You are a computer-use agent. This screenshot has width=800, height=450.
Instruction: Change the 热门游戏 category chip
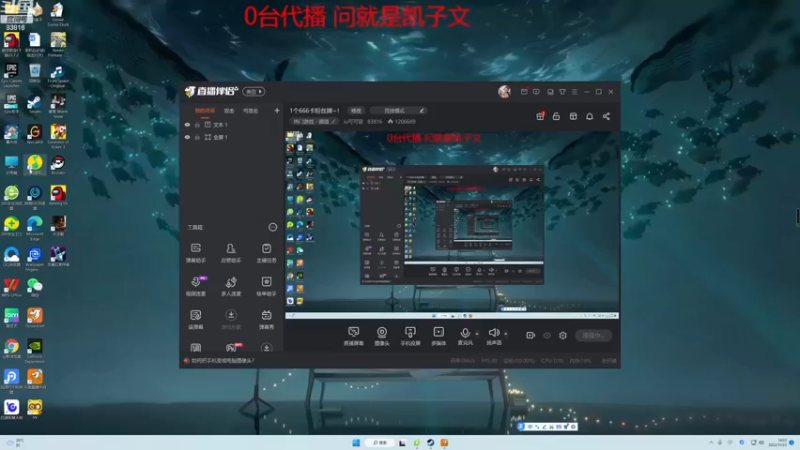(x=314, y=121)
